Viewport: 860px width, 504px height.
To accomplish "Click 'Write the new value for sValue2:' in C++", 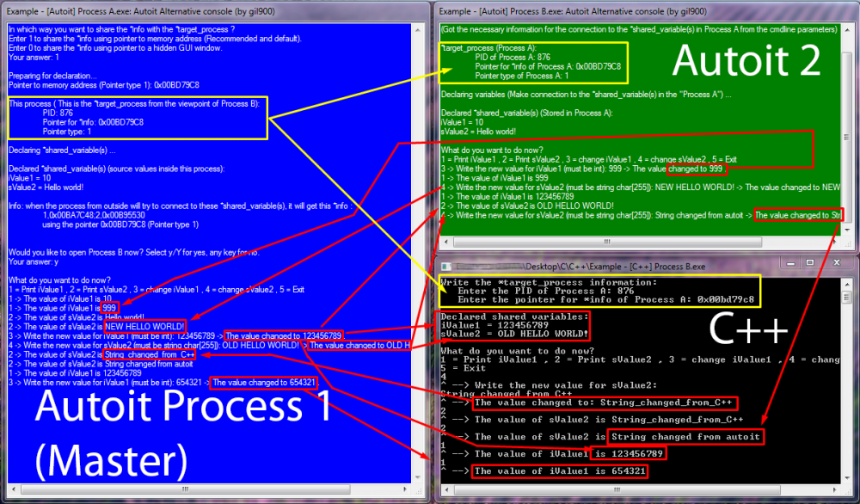I will [x=566, y=385].
